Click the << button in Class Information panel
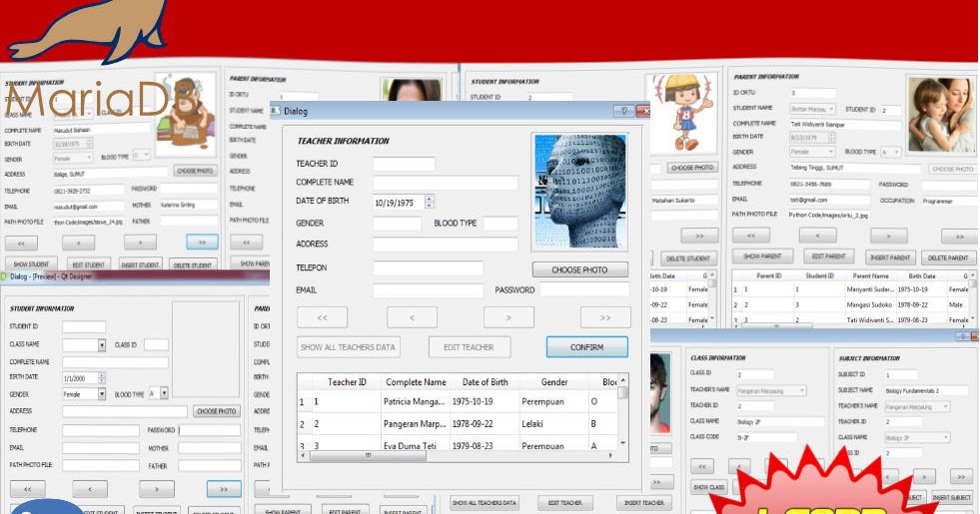The image size is (980, 514). point(702,466)
